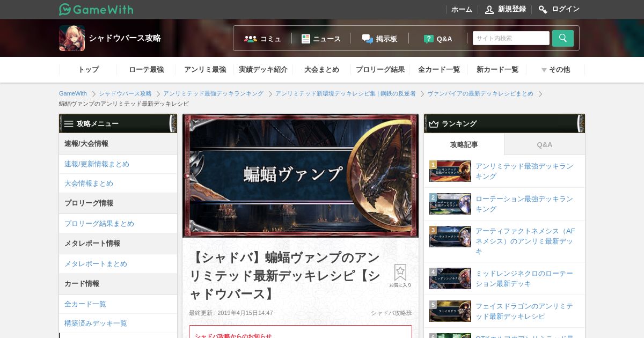644x338 pixels.
Task: Click the ニュース newspaper icon
Action: (306, 39)
